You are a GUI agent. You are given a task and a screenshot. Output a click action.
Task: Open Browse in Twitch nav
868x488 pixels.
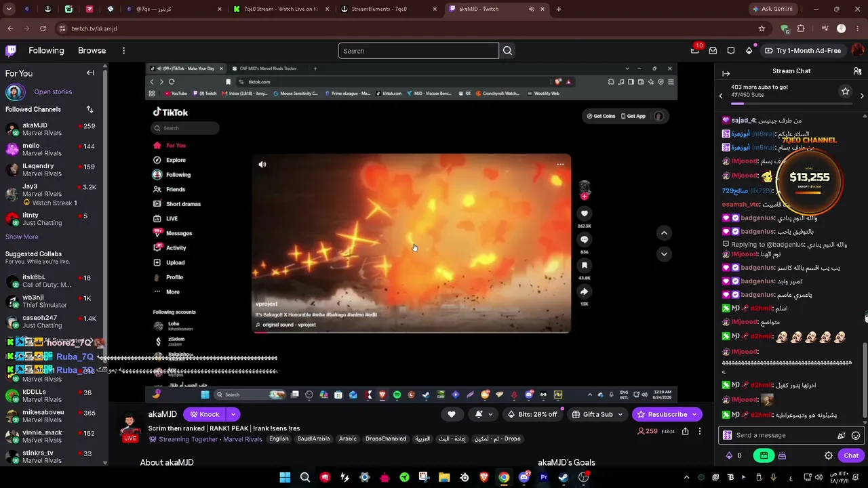pyautogui.click(x=92, y=51)
